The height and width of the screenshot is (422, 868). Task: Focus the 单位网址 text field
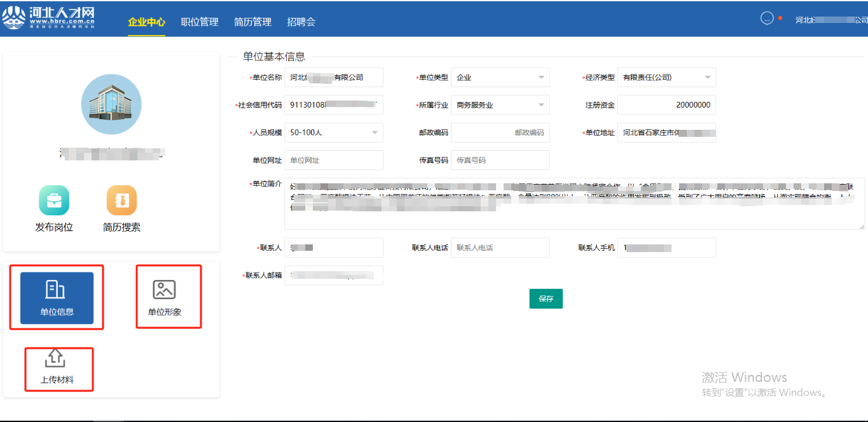pyautogui.click(x=333, y=160)
